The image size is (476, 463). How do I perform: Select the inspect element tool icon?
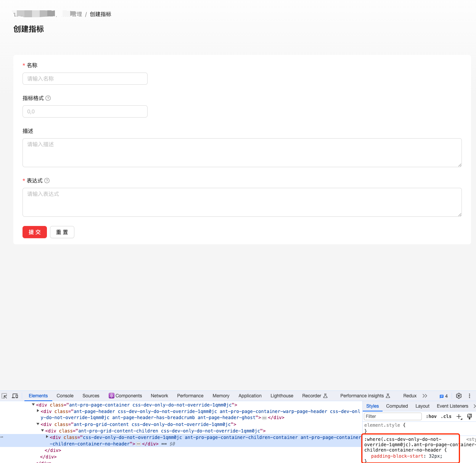[4, 396]
